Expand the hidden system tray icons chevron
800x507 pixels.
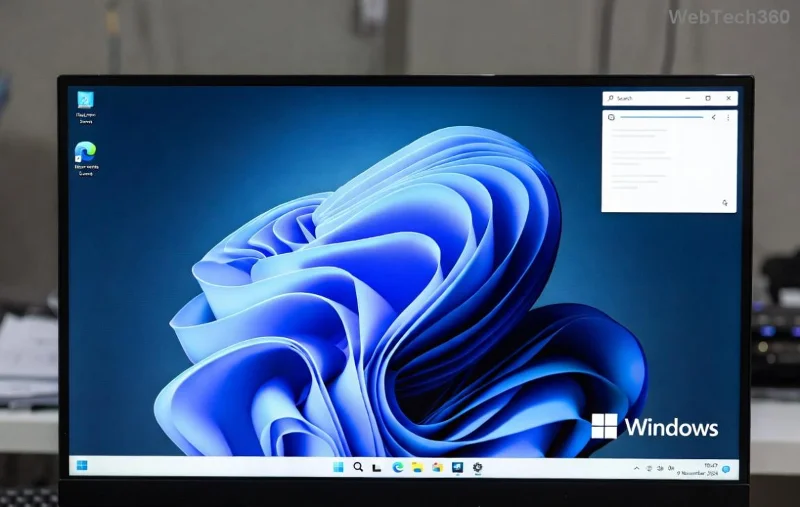coord(637,468)
